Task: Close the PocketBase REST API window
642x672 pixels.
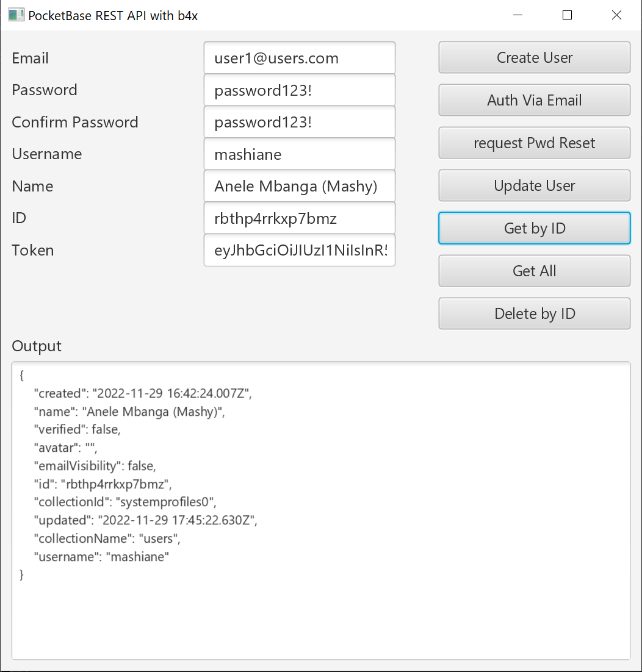Action: [616, 15]
